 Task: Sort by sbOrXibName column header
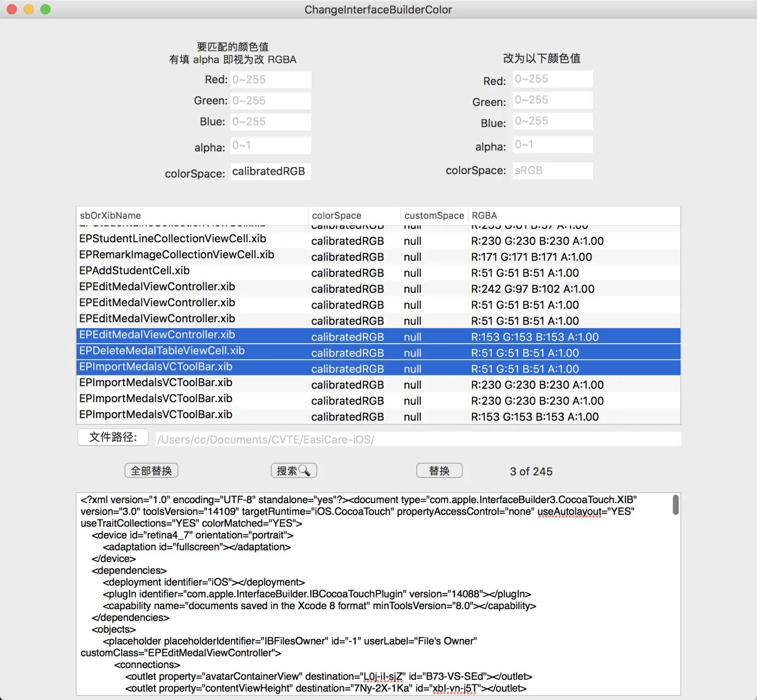192,216
